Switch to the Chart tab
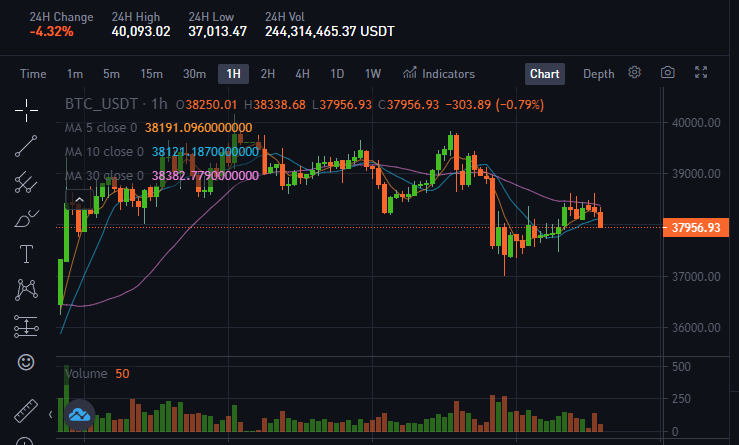739x445 pixels. [545, 74]
